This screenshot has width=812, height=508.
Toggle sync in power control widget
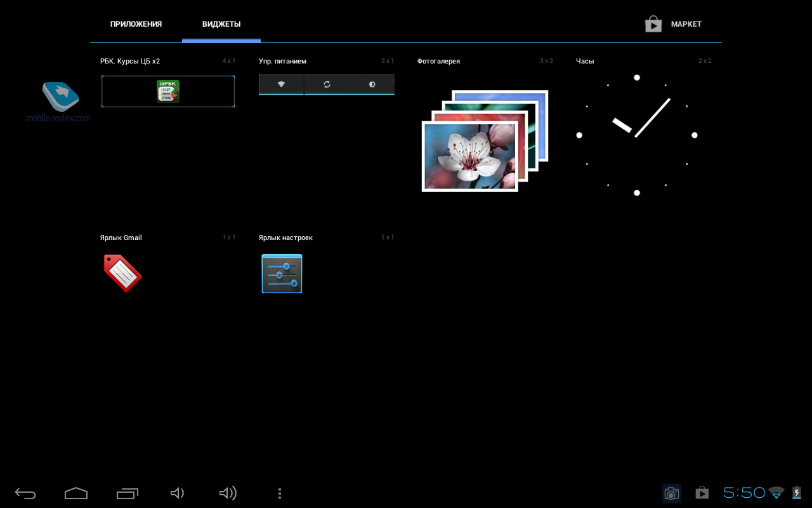pos(327,84)
